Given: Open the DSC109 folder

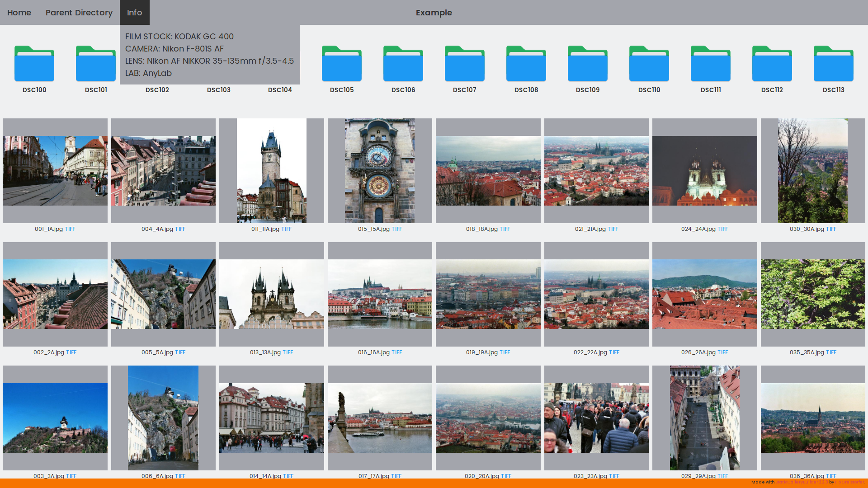Looking at the screenshot, I should [x=588, y=64].
